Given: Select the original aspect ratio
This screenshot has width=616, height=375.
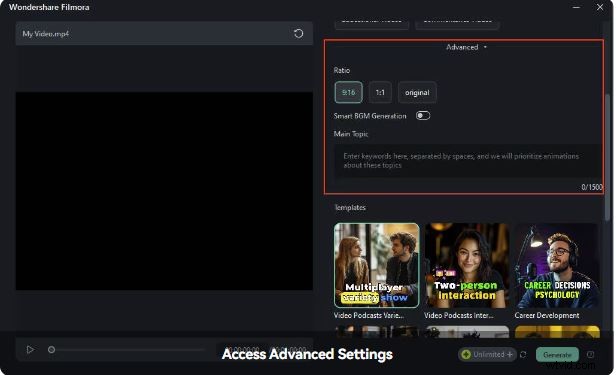Looking at the screenshot, I should [x=417, y=93].
